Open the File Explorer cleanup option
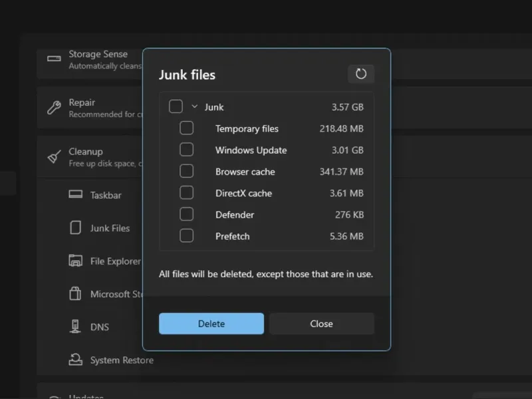This screenshot has height=399, width=532. 115,261
